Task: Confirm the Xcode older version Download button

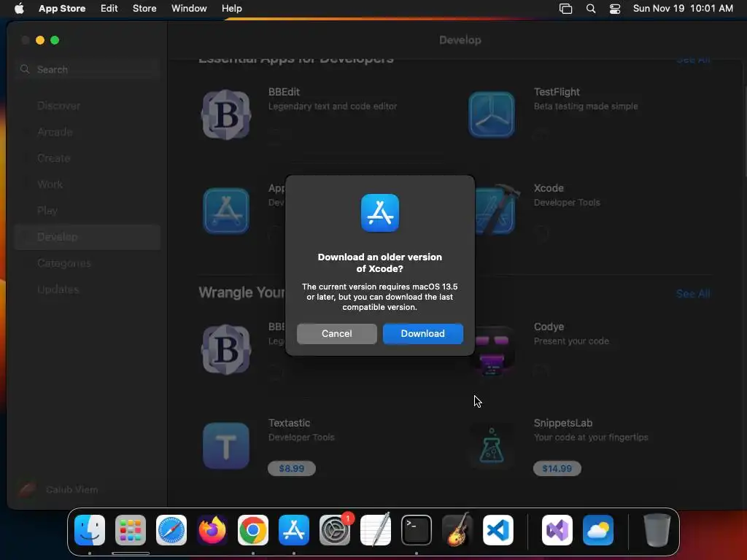Action: point(422,334)
